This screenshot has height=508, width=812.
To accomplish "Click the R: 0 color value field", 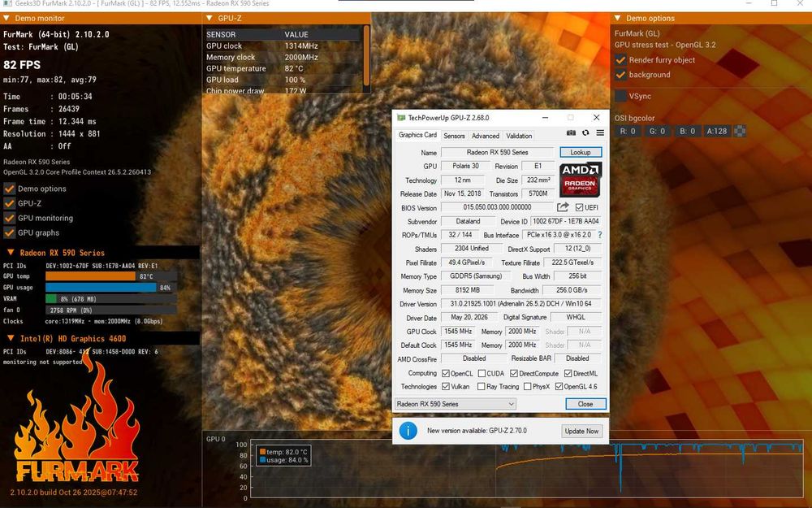I will point(628,131).
